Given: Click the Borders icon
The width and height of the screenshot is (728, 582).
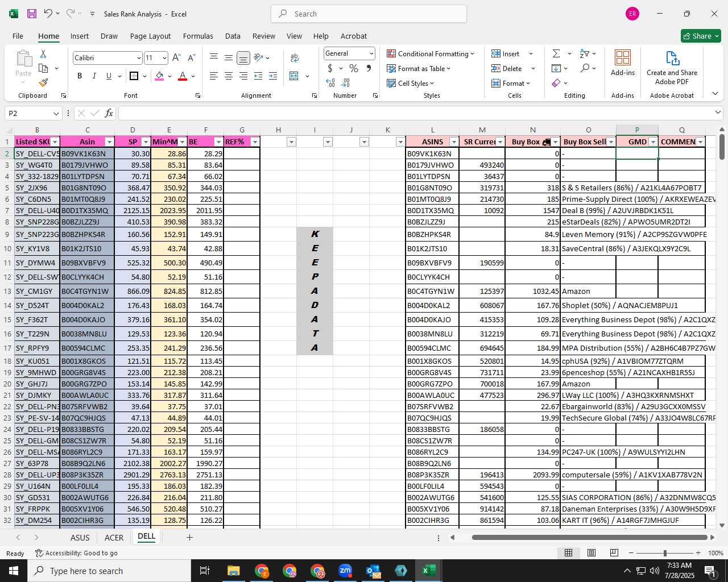Looking at the screenshot, I should [x=134, y=76].
